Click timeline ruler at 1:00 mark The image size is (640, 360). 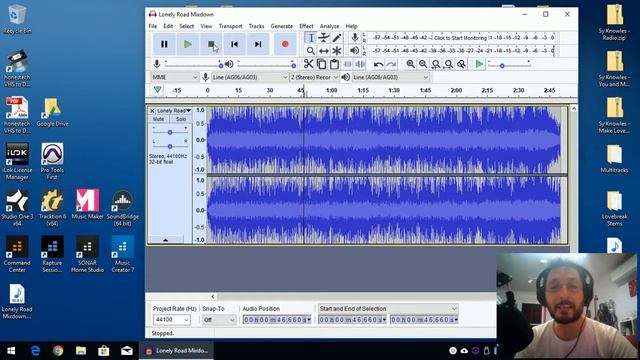tap(332, 90)
